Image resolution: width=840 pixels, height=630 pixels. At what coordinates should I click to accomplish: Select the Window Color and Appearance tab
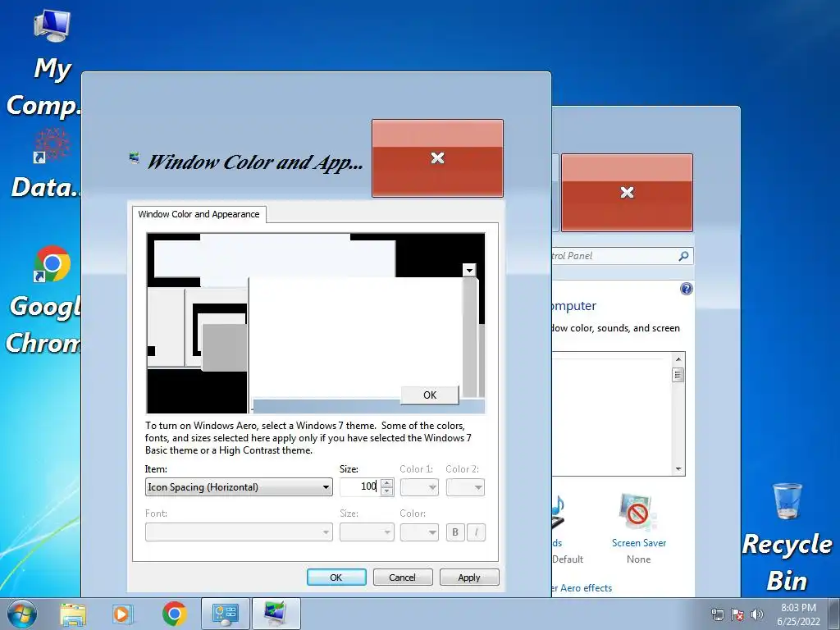199,214
